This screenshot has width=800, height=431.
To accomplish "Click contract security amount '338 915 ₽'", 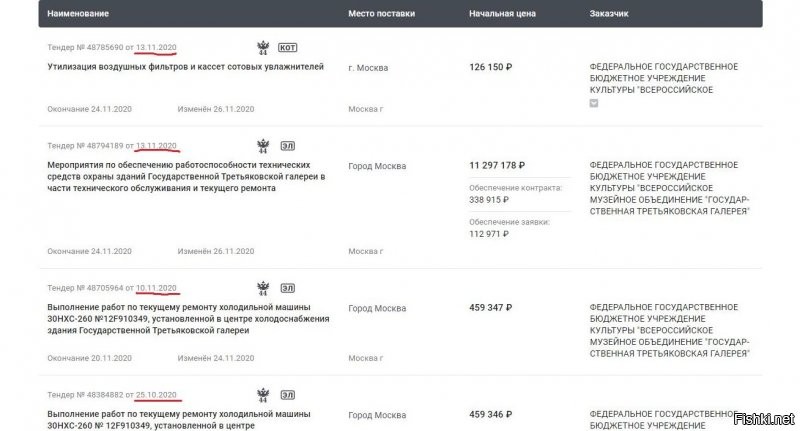I will 489,200.
